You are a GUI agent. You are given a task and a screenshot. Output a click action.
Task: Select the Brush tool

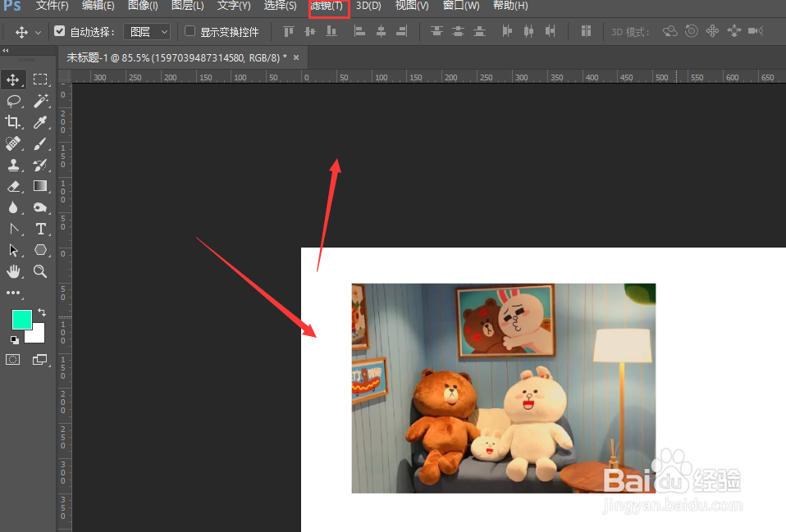pyautogui.click(x=40, y=143)
